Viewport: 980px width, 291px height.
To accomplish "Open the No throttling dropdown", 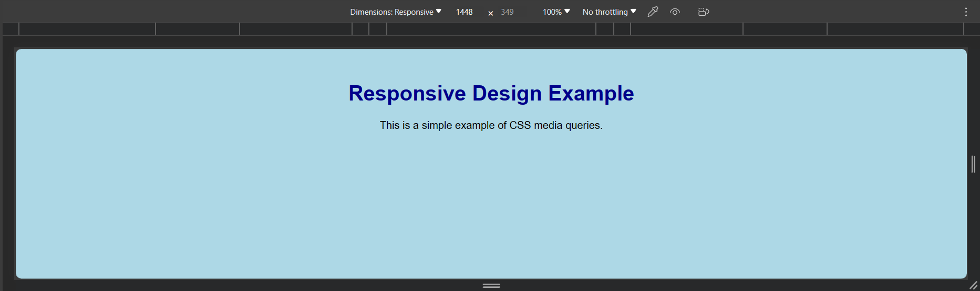I will coord(609,12).
